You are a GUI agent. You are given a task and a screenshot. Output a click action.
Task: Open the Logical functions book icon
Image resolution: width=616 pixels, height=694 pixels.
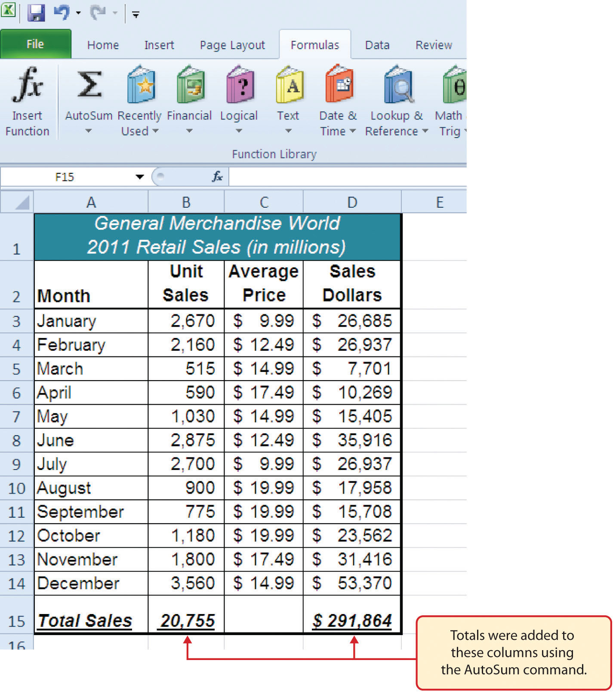240,85
